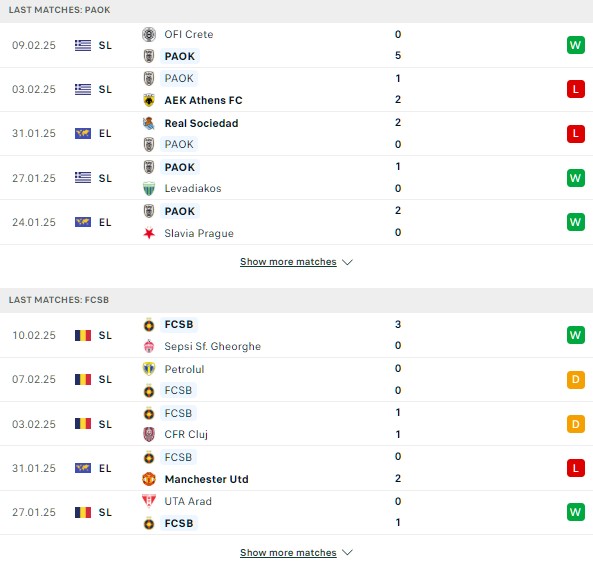
Task: Click the Slavia Prague red star icon
Action: click(149, 233)
